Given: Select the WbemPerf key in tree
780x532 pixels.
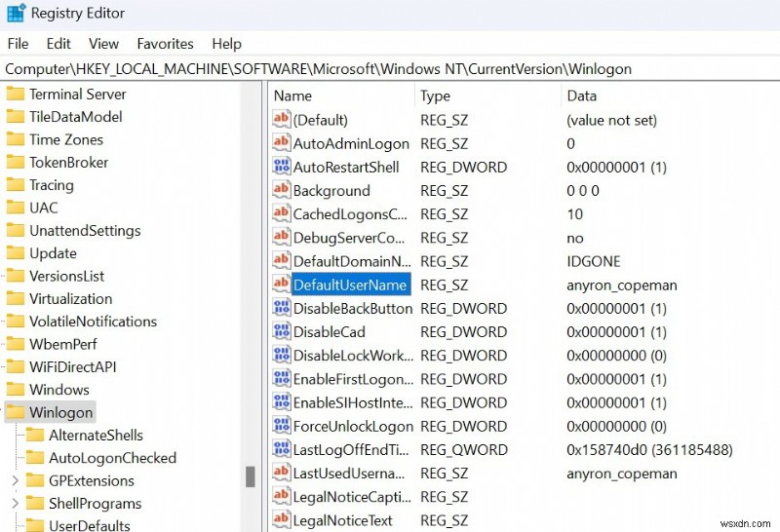Looking at the screenshot, I should (x=62, y=344).
